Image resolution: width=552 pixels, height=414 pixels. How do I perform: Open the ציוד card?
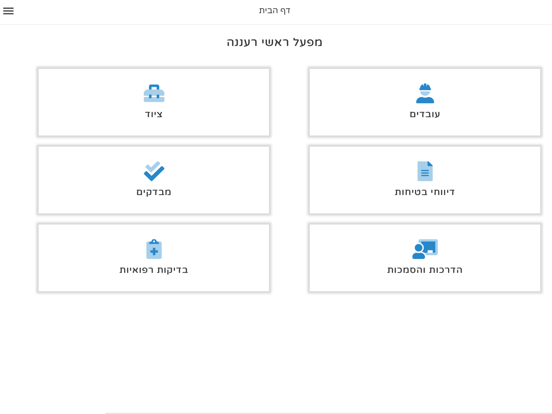[x=154, y=102]
